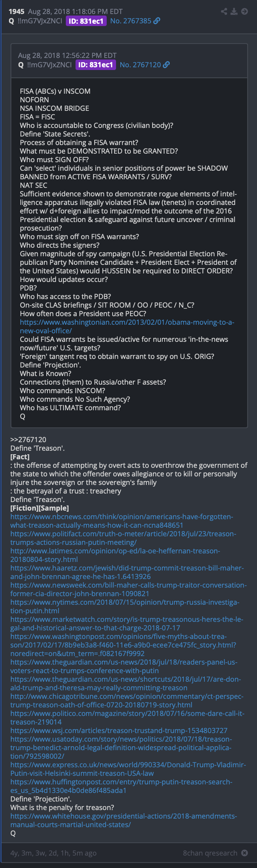This screenshot has width=257, height=868.
Task: Click the chain link icon beside No. 2767385
Action: point(157,21)
